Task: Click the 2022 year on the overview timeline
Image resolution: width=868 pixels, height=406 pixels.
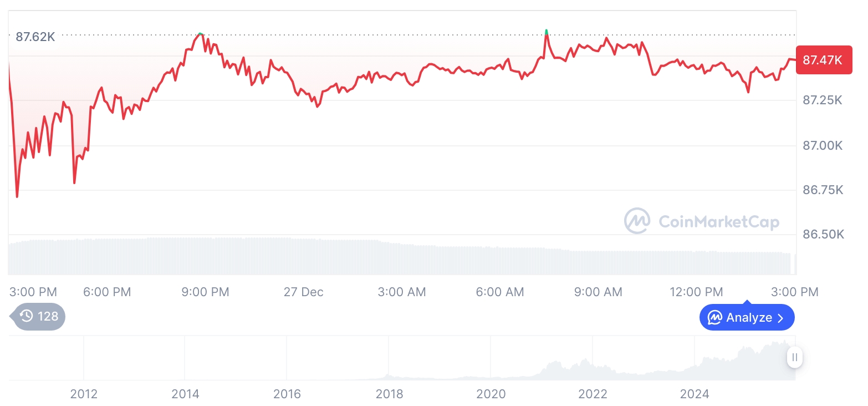Action: tap(593, 394)
